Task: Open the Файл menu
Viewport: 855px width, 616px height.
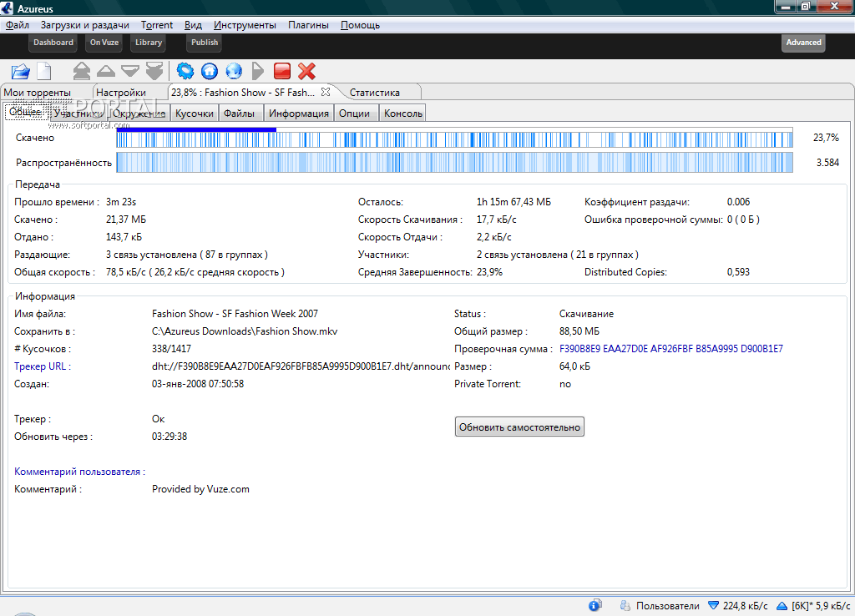Action: coord(18,25)
